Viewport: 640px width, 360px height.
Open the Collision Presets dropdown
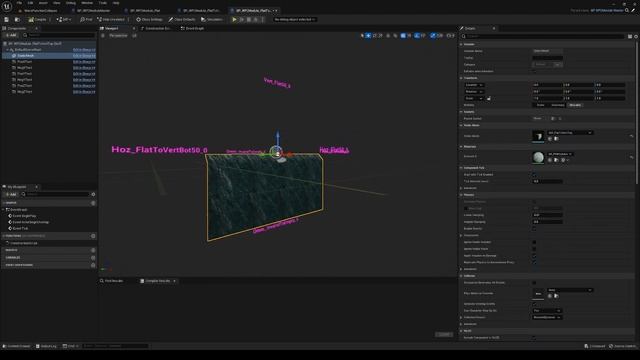tap(547, 317)
